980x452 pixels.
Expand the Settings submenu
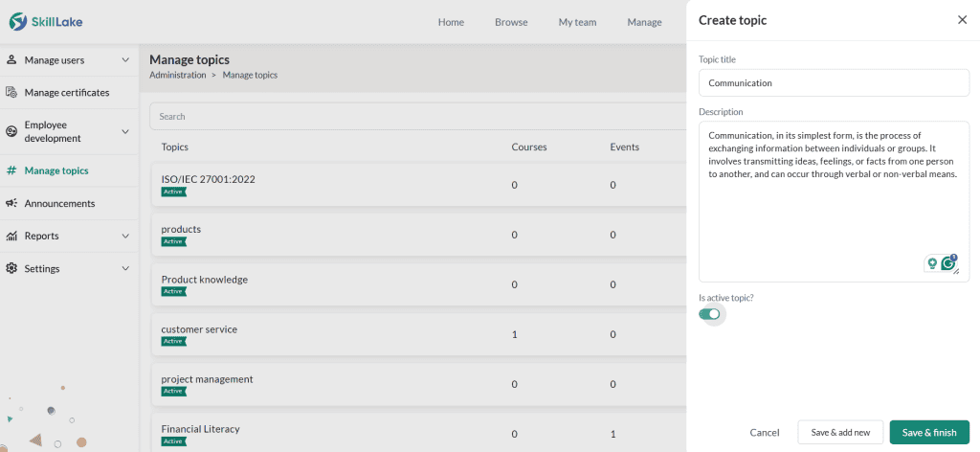point(125,268)
